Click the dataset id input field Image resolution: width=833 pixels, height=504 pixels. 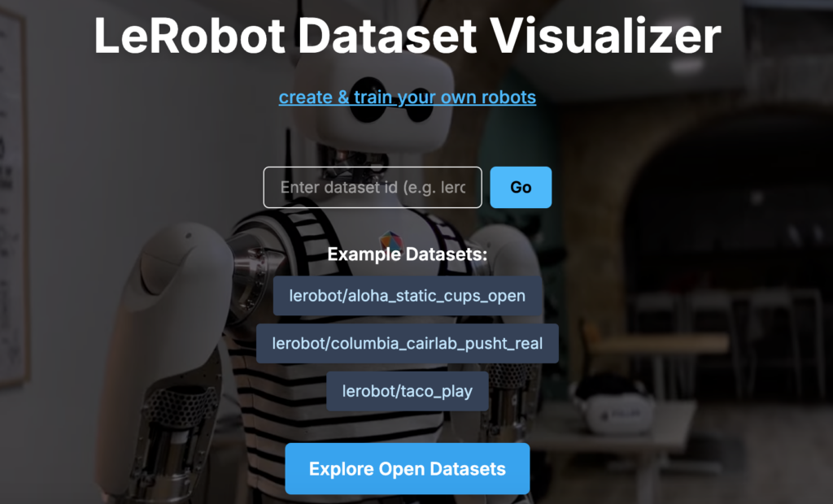(x=373, y=188)
